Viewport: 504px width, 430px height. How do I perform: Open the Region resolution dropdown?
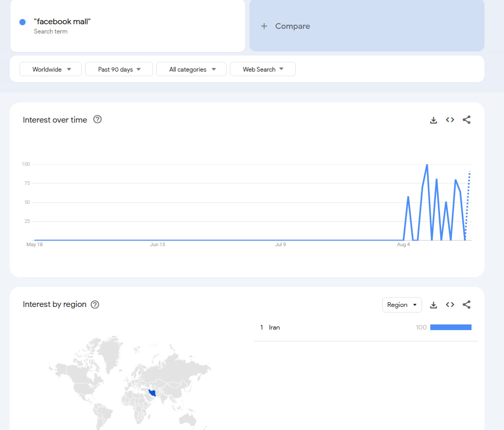402,305
